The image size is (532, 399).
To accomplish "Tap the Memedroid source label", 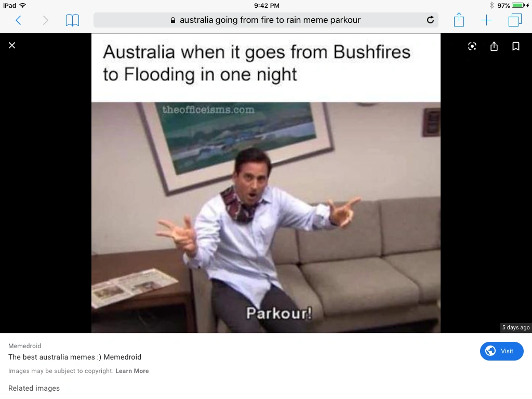I will coord(24,345).
